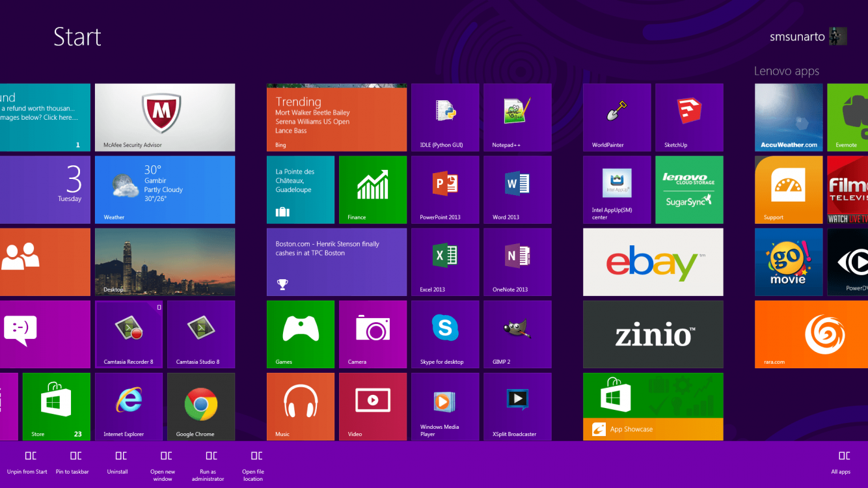Click the Lenovo apps group title

[x=787, y=71]
